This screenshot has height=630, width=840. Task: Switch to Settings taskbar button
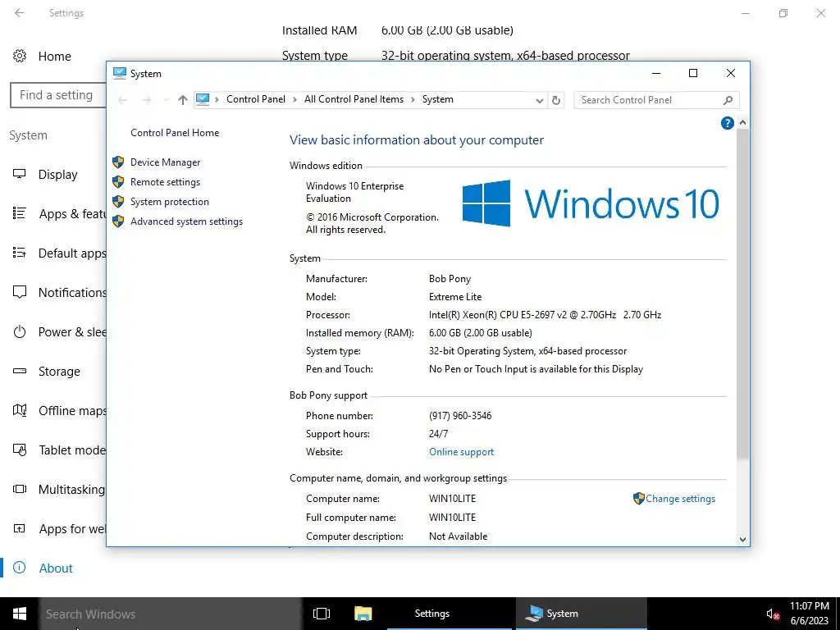[449, 614]
